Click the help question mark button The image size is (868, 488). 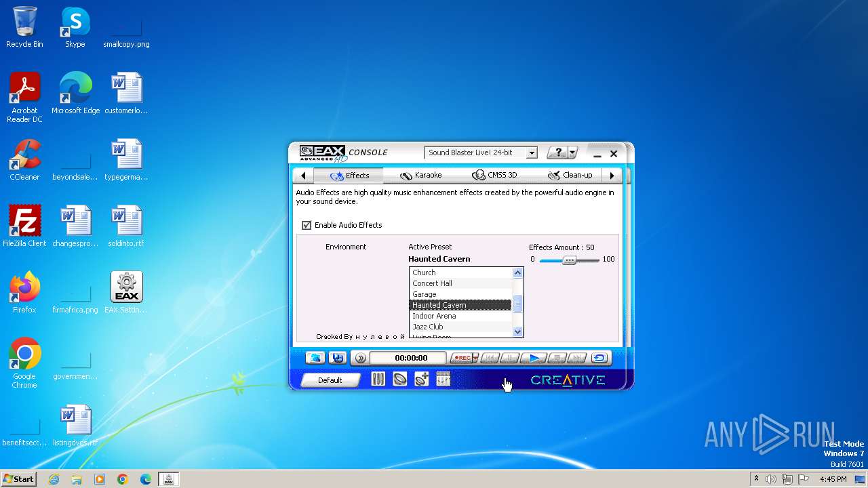pyautogui.click(x=558, y=153)
